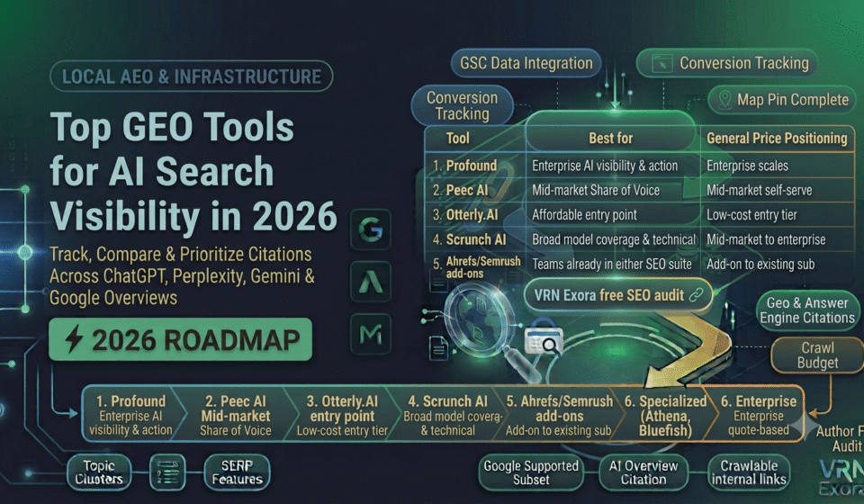Select the GSC Data Integration pill
Image resolution: width=864 pixels, height=504 pixels.
click(526, 63)
